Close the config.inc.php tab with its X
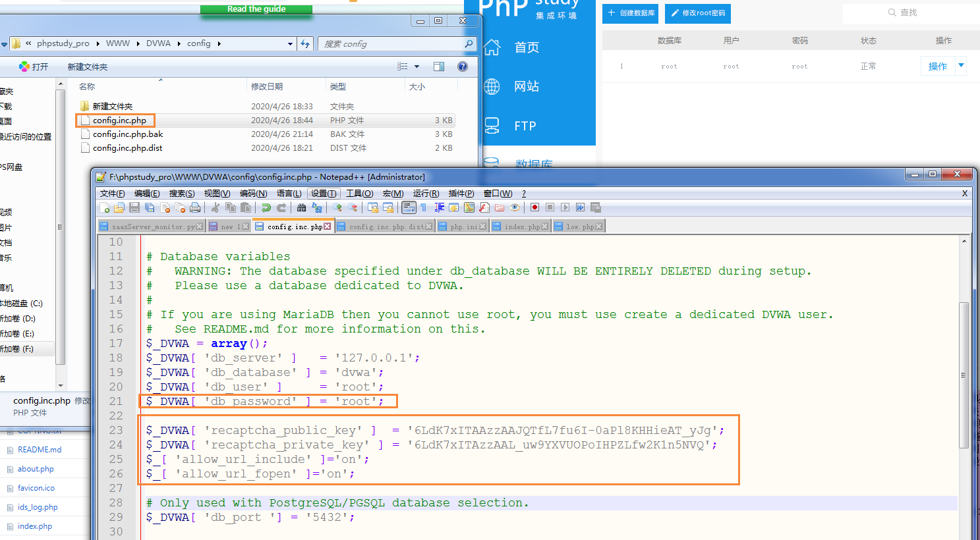980x540 pixels. (328, 227)
